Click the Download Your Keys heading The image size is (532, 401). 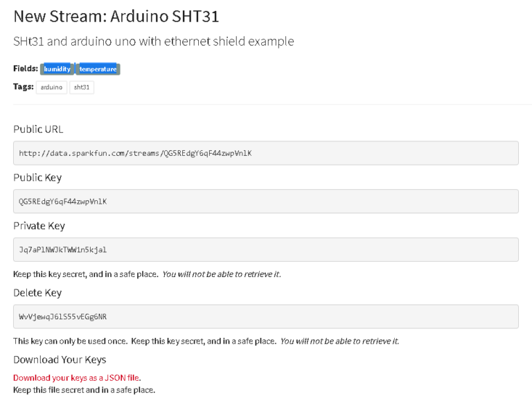[60, 359]
